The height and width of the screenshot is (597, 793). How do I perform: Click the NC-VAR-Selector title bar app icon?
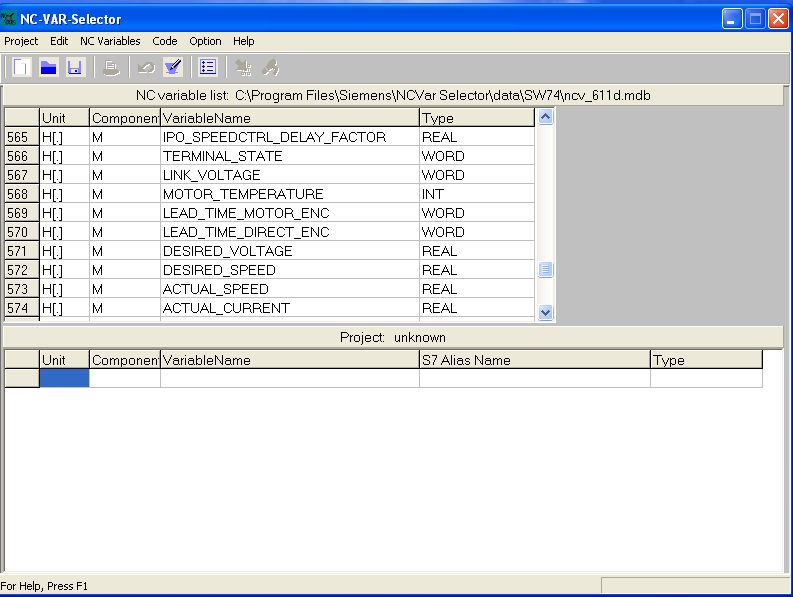click(x=8, y=19)
